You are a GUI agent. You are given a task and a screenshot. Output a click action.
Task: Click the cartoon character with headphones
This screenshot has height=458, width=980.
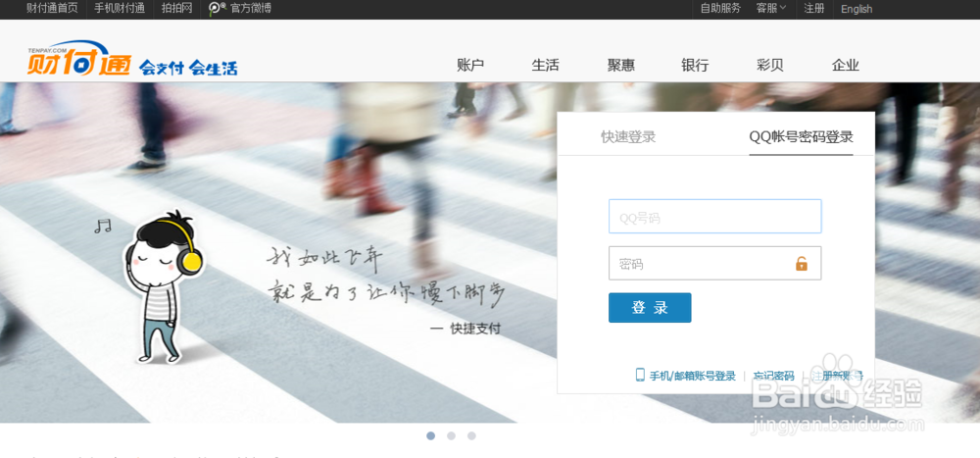pyautogui.click(x=164, y=287)
